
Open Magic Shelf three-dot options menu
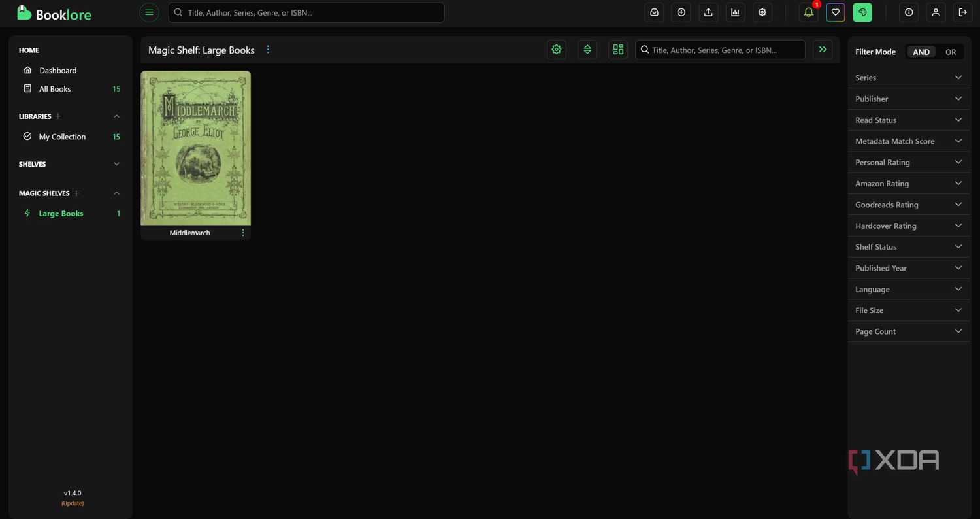[268, 50]
